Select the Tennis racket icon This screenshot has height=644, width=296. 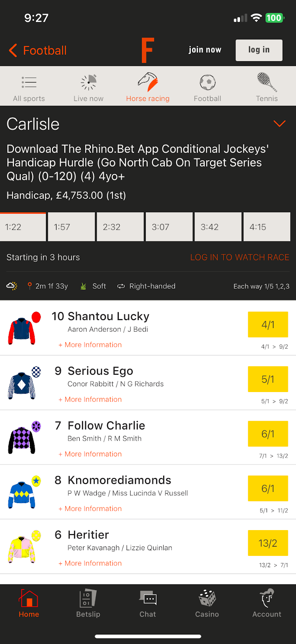(267, 82)
